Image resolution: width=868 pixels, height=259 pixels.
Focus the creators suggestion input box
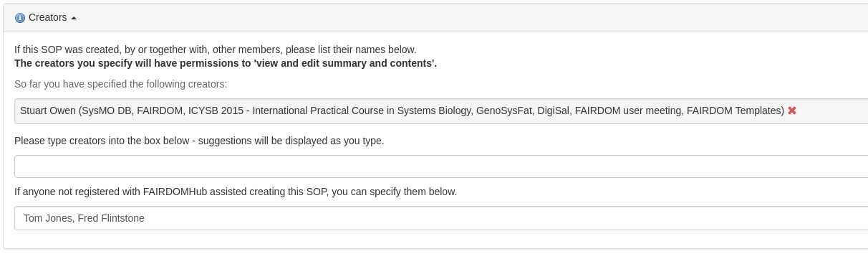point(441,166)
